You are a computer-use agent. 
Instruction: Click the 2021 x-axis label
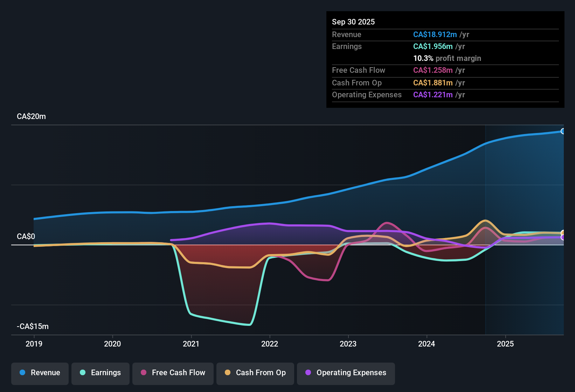pyautogui.click(x=191, y=344)
